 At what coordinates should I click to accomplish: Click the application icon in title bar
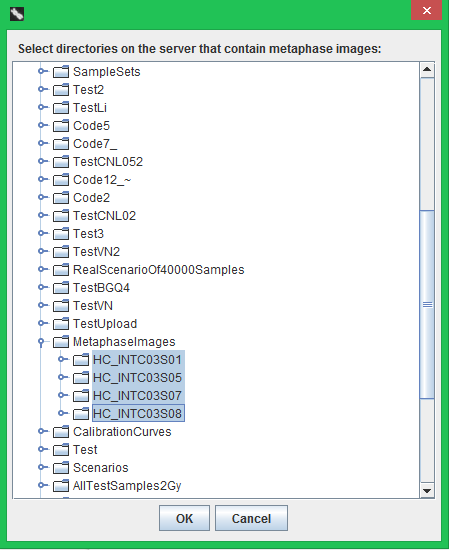point(17,14)
